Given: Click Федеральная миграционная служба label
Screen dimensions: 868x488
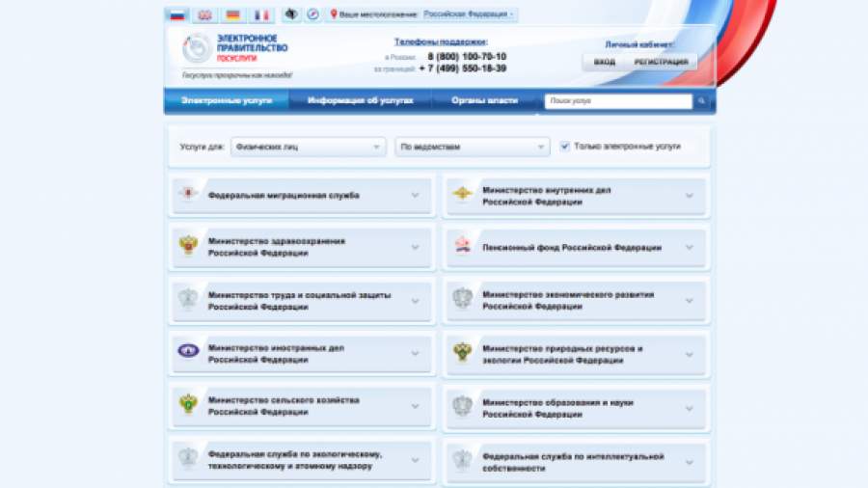Looking at the screenshot, I should click(x=284, y=196).
